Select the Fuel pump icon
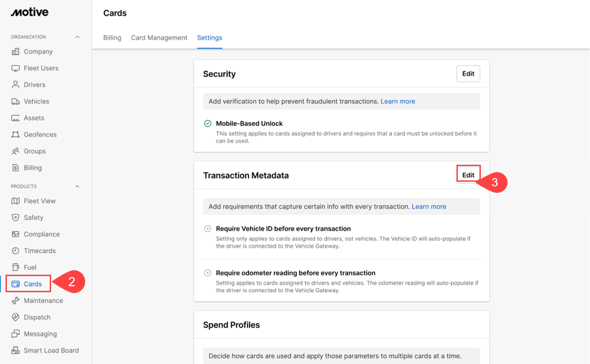The width and height of the screenshot is (590, 364). click(16, 267)
